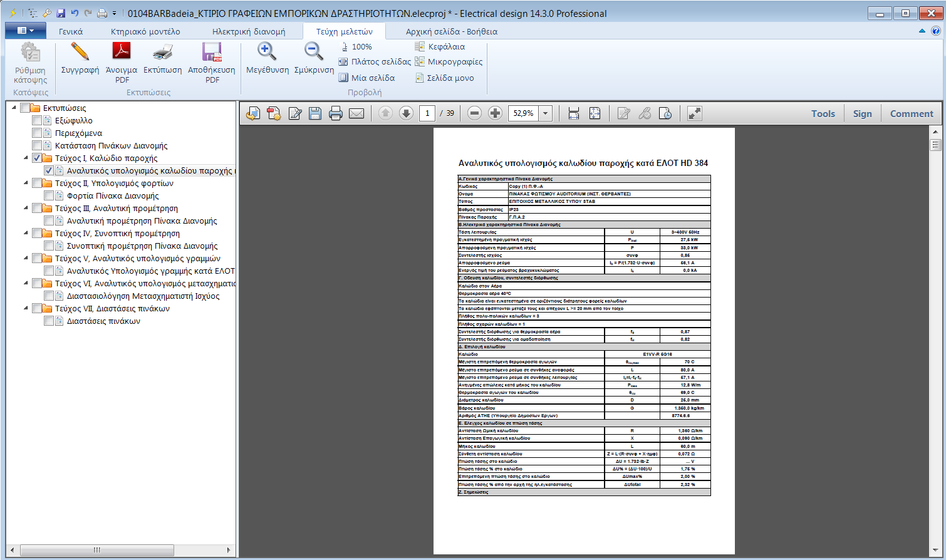Open the Κτηριακό μοντέλο tab
Screen dimensions: 946x560
pyautogui.click(x=145, y=31)
